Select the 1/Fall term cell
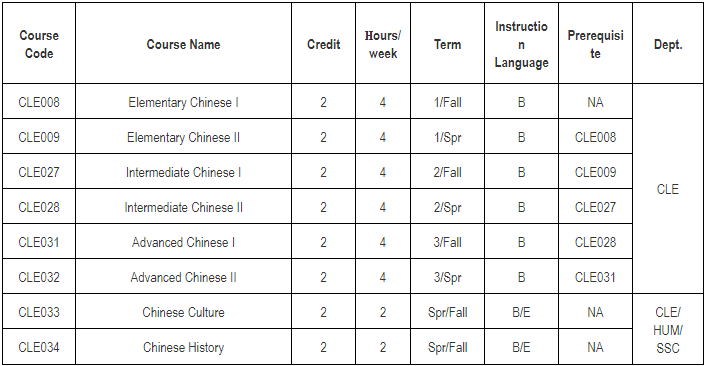The width and height of the screenshot is (705, 366). tap(447, 102)
